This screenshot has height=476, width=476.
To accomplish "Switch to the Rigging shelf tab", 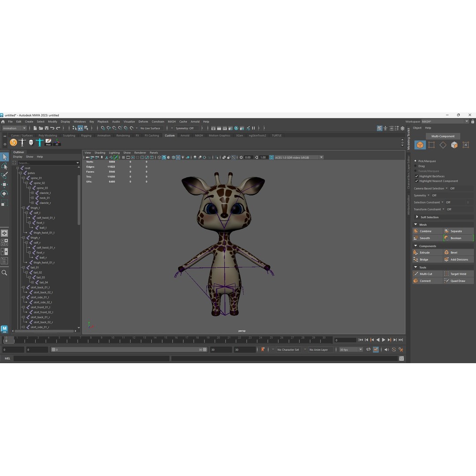I will 86,135.
